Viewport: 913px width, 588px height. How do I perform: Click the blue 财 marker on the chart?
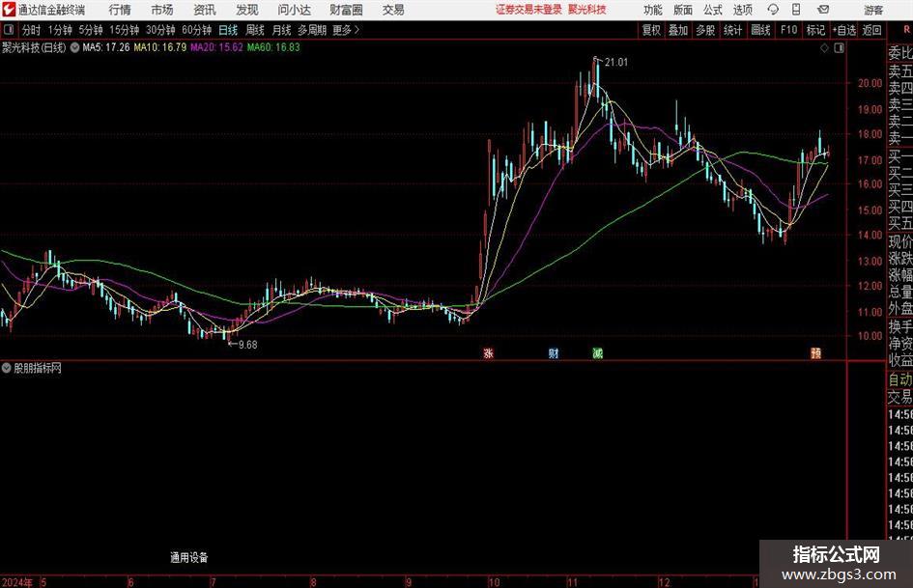[554, 352]
